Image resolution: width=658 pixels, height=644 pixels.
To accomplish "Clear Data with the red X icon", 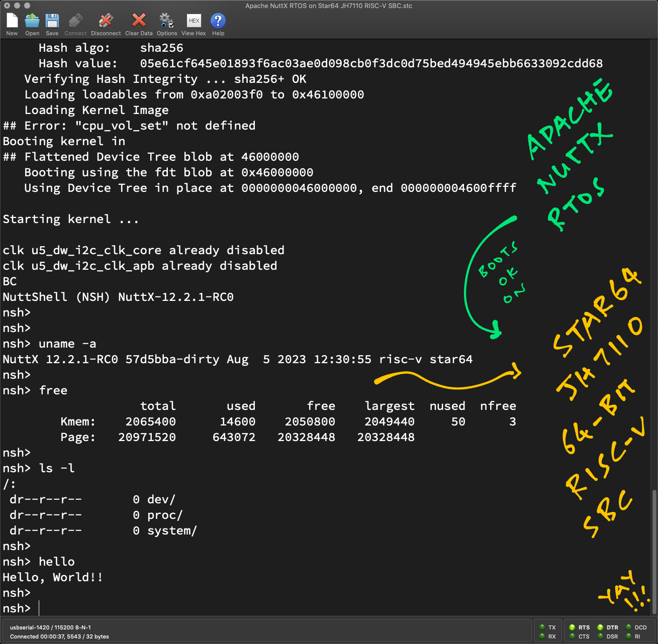I will [139, 21].
